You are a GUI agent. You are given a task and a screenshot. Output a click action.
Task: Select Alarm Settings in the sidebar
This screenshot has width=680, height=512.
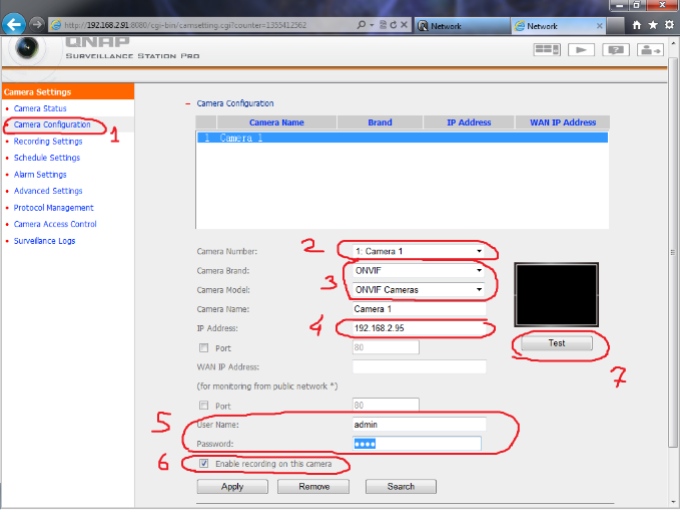(x=40, y=174)
